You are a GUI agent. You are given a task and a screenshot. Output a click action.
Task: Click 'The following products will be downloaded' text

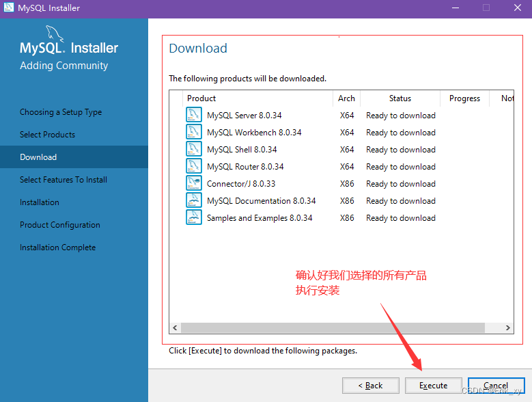[247, 79]
